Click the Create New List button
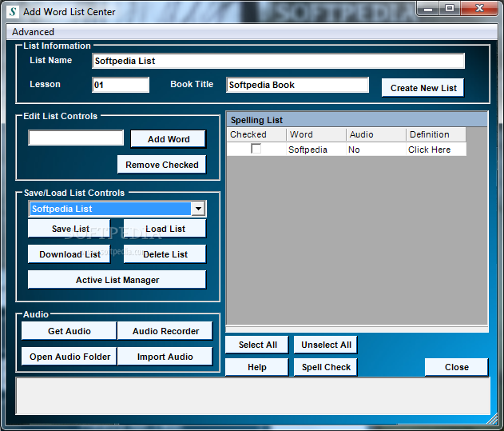This screenshot has height=431, width=504. click(423, 88)
